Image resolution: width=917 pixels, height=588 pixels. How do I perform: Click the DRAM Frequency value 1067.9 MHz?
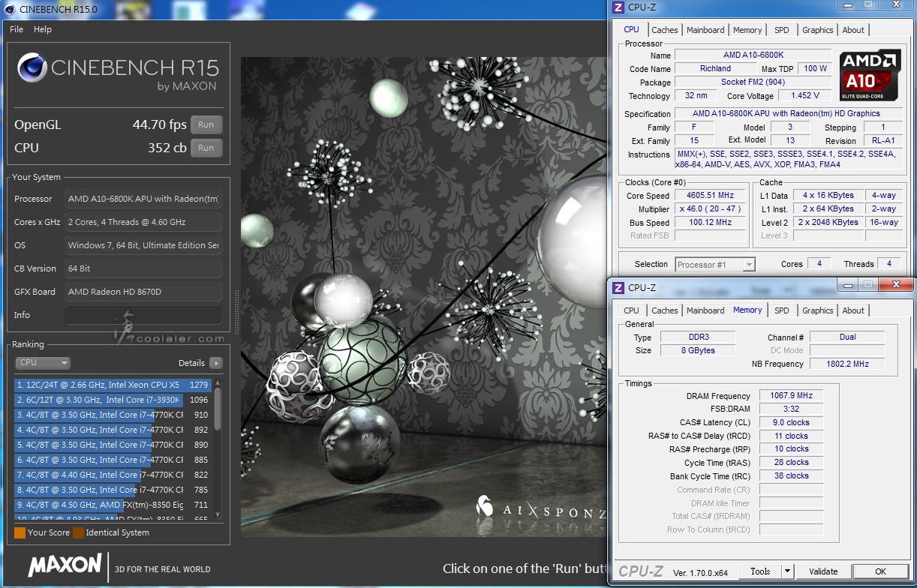tap(791, 396)
